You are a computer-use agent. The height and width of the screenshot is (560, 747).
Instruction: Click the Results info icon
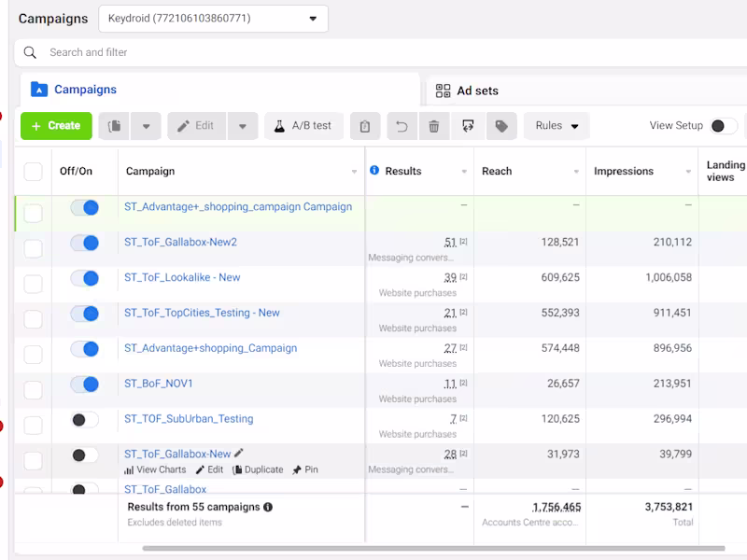click(374, 170)
